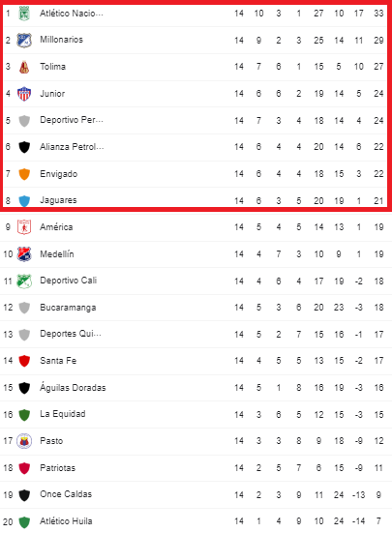This screenshot has width=392, height=533.
Task: Click the Atlético Huila team name
Action: click(x=66, y=520)
